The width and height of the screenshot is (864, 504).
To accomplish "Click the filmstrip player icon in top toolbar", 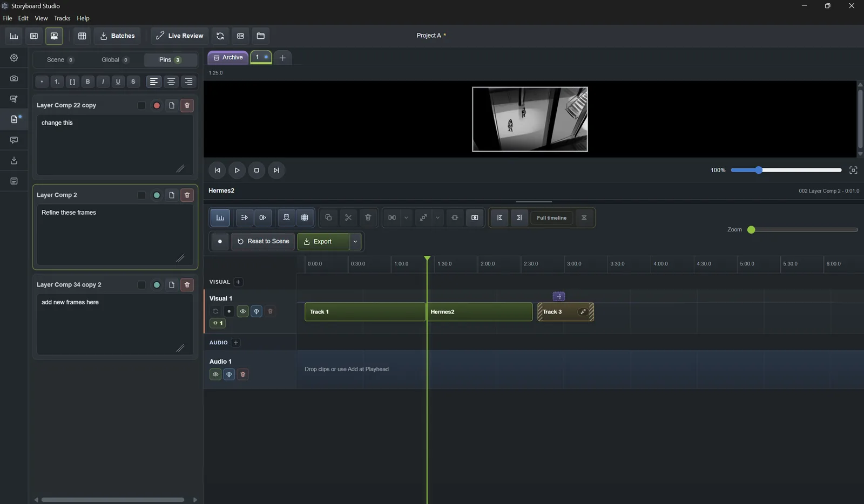I will pyautogui.click(x=34, y=36).
